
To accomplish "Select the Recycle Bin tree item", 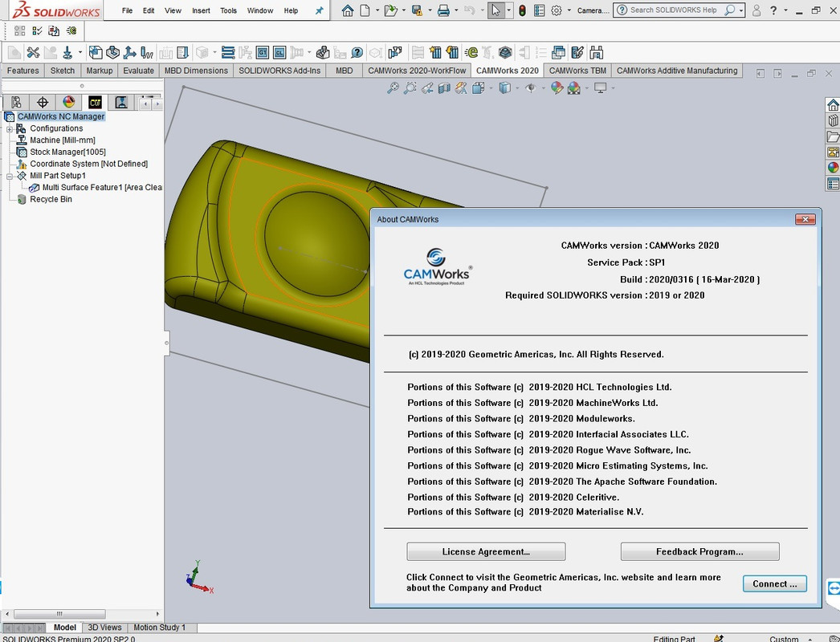I will point(51,199).
